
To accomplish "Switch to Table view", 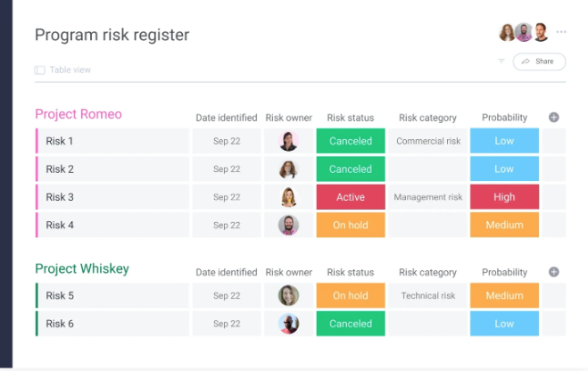I will coord(70,70).
